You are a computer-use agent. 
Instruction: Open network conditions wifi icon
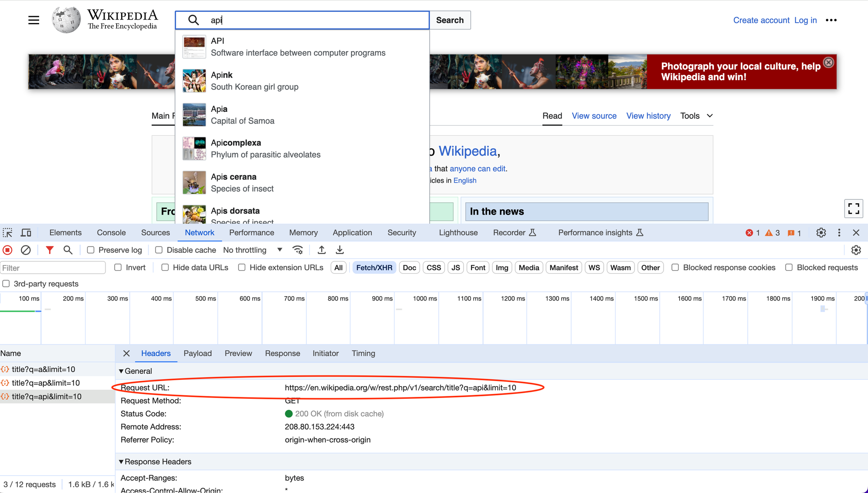coord(298,250)
